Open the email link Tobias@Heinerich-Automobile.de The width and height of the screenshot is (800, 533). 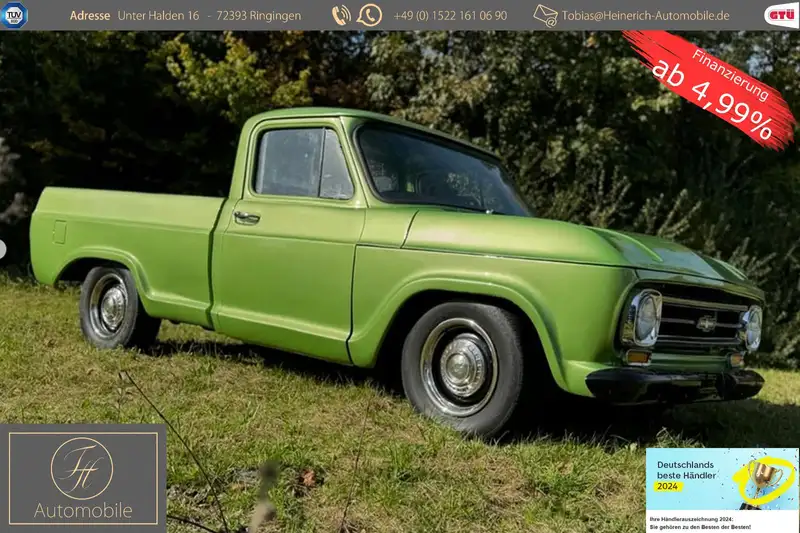tap(645, 16)
